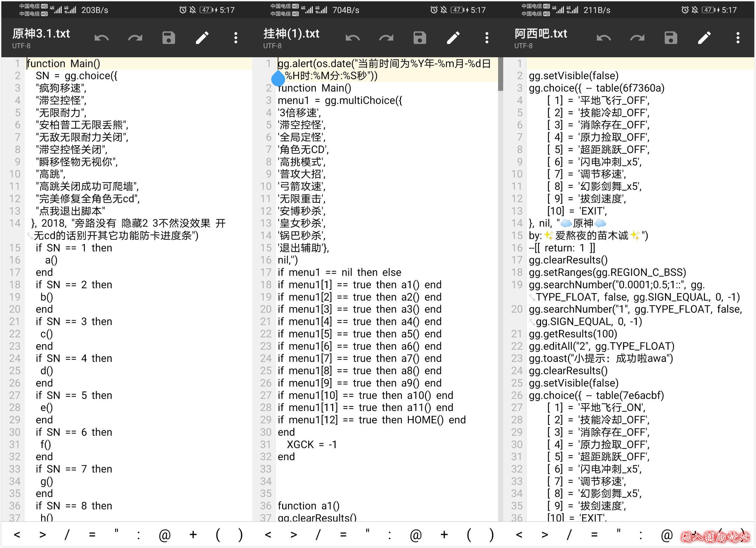
Task: Insert ')' from the 原神3.1.txt symbol bar
Action: tap(241, 535)
